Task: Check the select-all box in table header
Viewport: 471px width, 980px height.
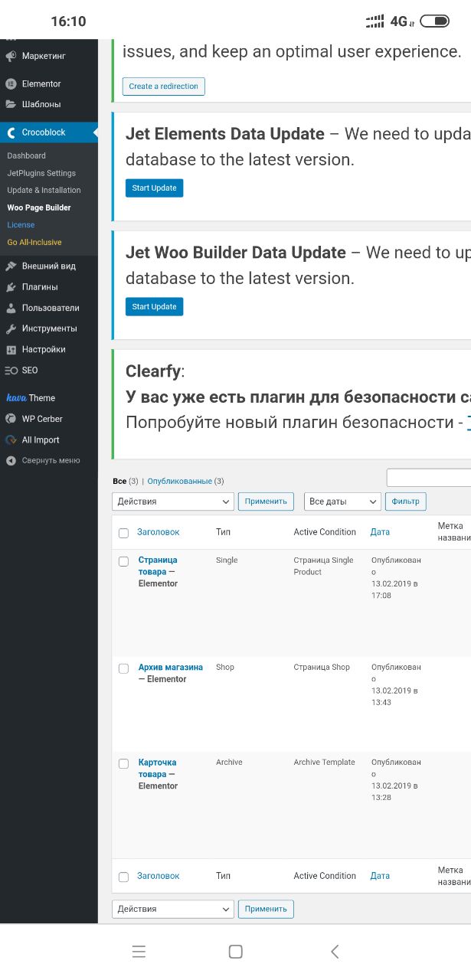Action: (x=123, y=533)
